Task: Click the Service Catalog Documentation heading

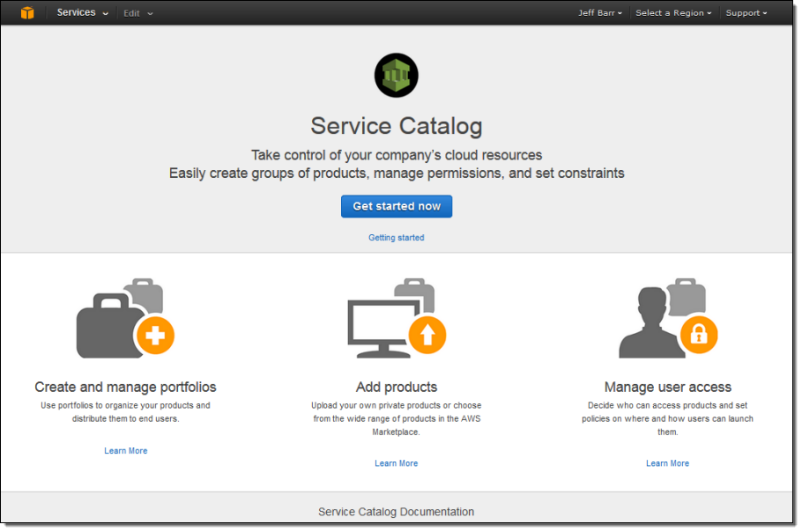Action: (396, 512)
